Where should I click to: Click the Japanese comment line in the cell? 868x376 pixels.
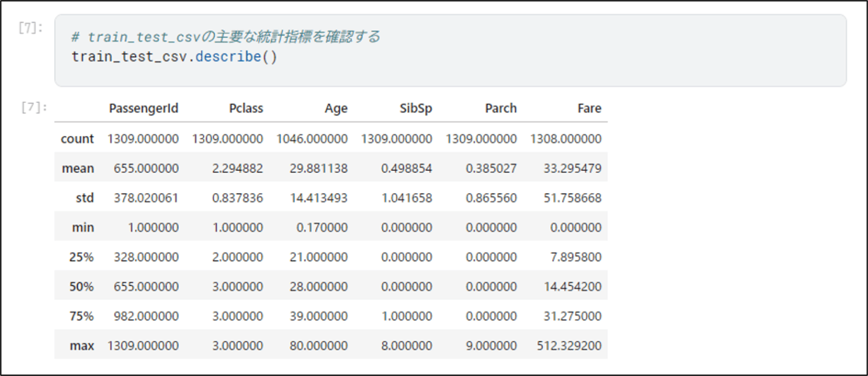click(x=226, y=37)
